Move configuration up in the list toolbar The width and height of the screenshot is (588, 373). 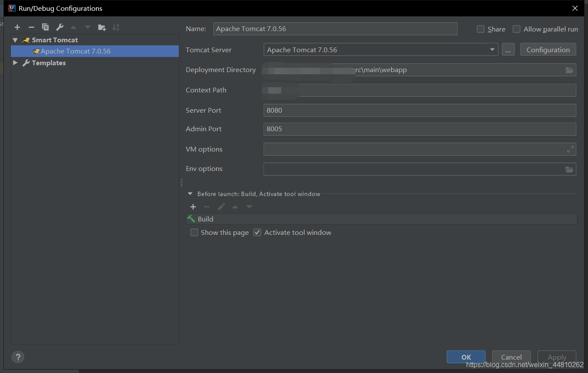click(x=73, y=27)
